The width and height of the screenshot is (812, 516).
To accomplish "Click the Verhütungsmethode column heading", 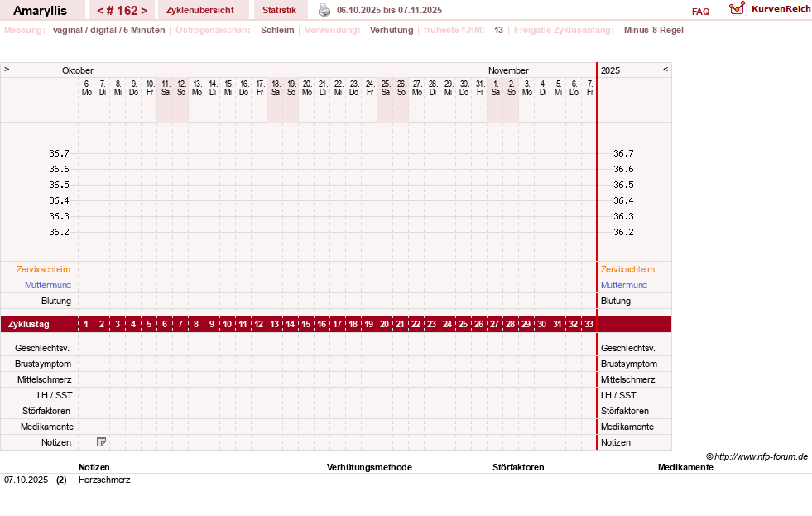I will coord(369,467).
